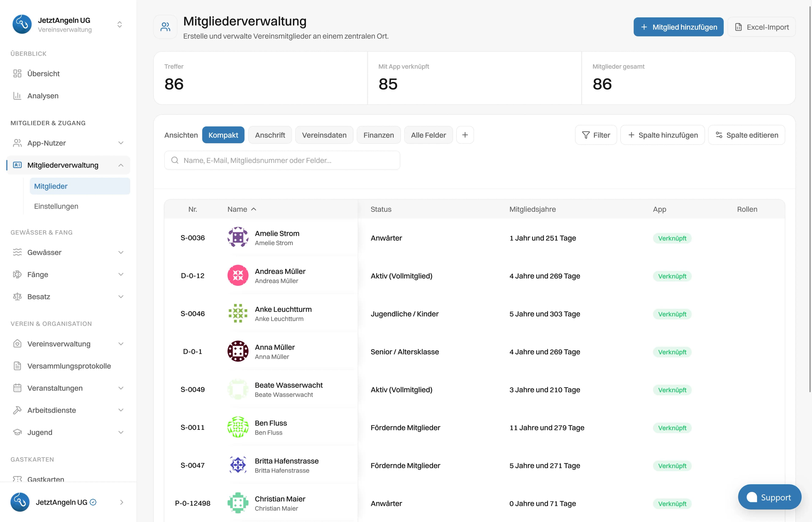The width and height of the screenshot is (812, 522).
Task: Open the Filter options
Action: tap(596, 135)
